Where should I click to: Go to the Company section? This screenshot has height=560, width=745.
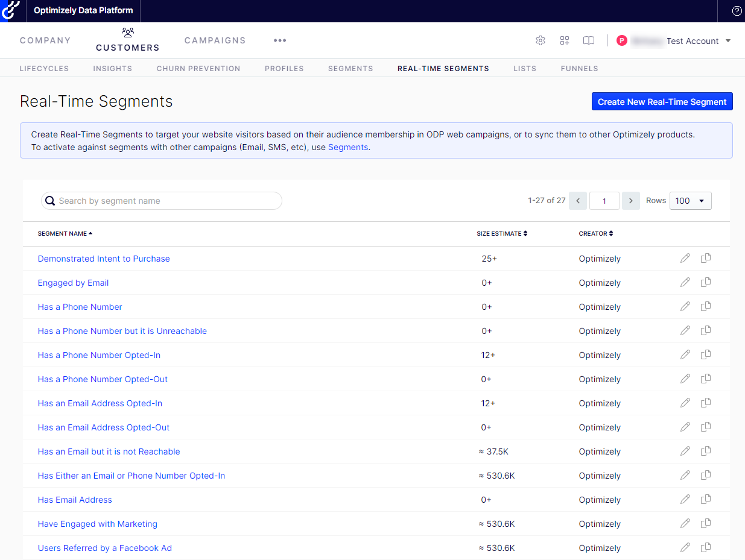coord(45,40)
